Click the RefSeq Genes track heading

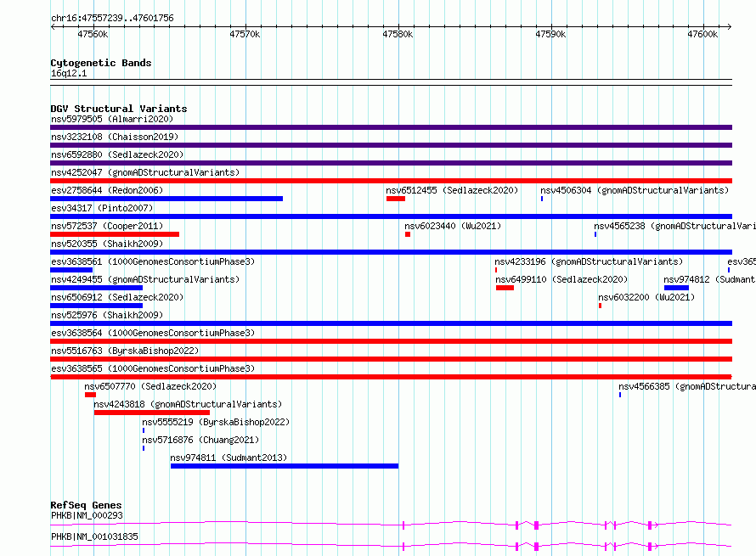[86, 505]
